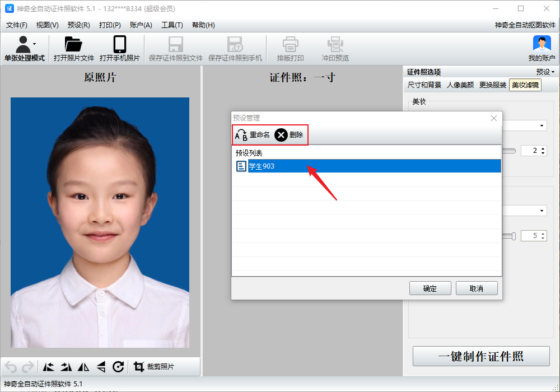Click the app logo in the title bar
560x392 pixels.
pos(10,8)
